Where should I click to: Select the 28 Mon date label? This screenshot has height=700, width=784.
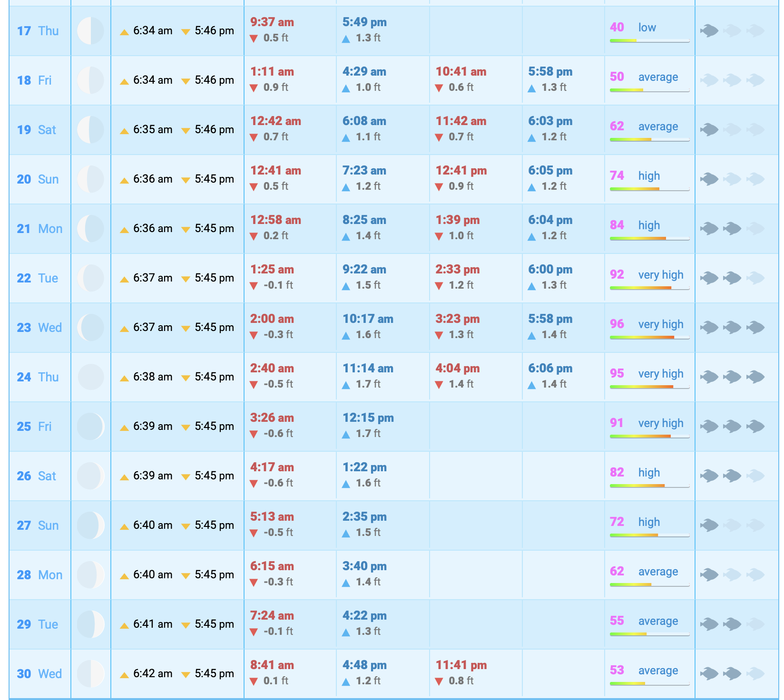tap(39, 575)
